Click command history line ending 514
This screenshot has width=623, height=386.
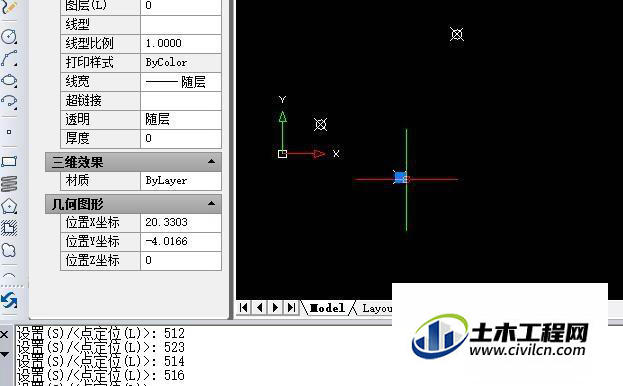[101, 361]
